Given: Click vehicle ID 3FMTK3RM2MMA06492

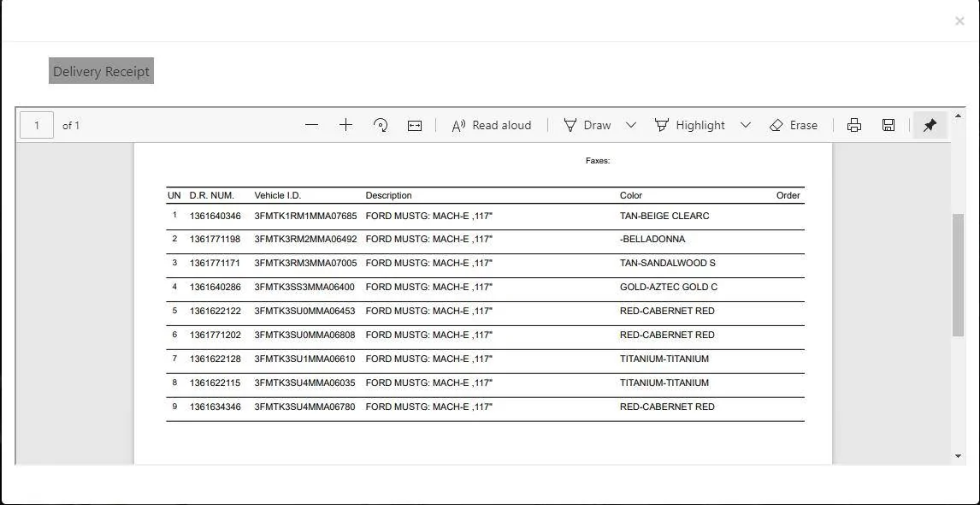Looking at the screenshot, I should (305, 239).
